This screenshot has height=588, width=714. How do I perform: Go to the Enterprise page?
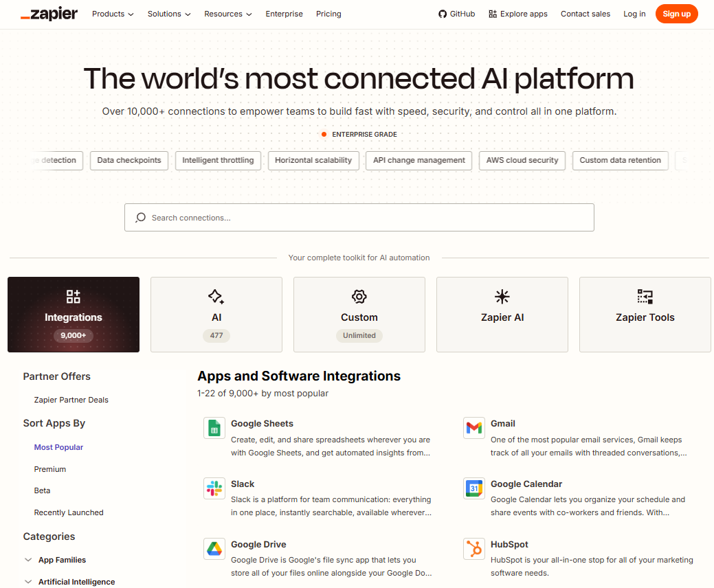(284, 14)
